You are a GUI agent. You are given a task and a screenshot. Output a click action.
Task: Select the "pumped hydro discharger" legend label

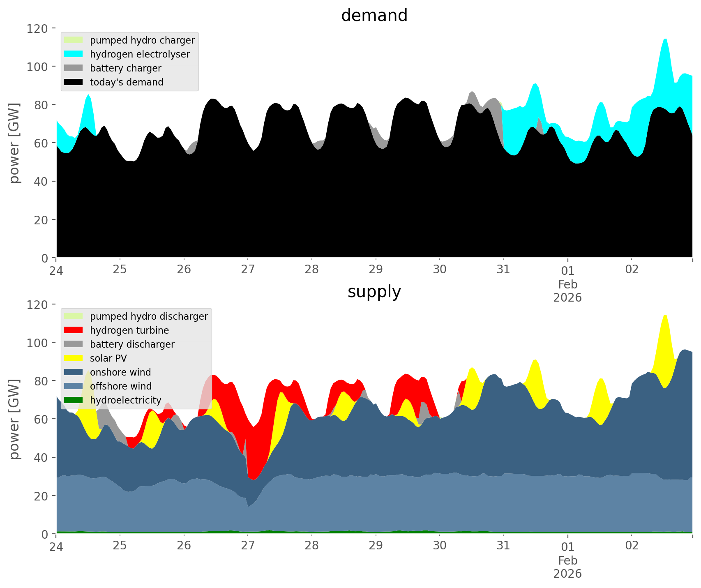point(149,316)
